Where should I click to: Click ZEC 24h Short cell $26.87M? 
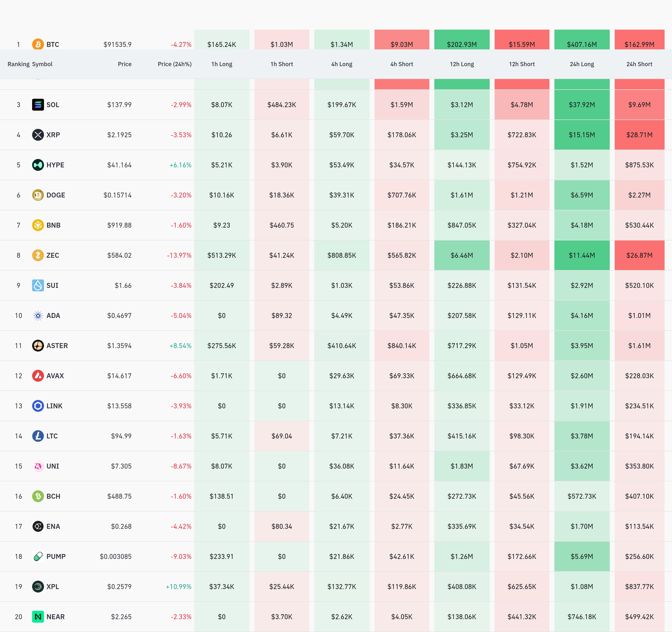[639, 255]
